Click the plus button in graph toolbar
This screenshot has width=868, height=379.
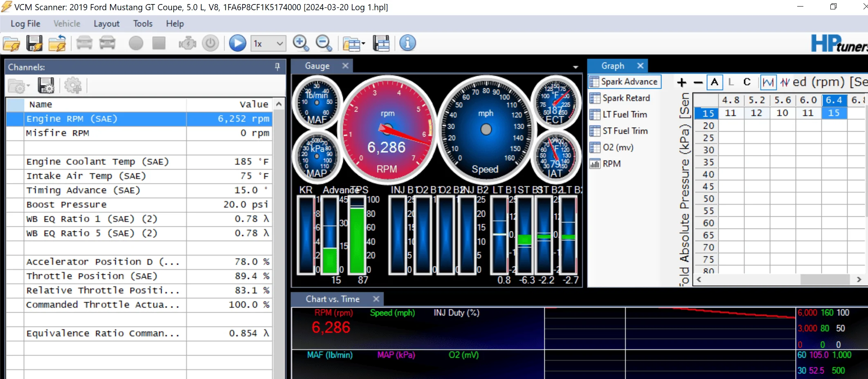[681, 83]
